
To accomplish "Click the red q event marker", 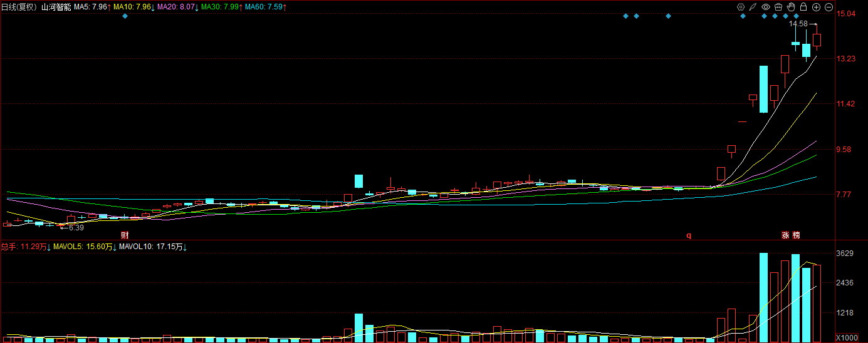I will pos(689,235).
